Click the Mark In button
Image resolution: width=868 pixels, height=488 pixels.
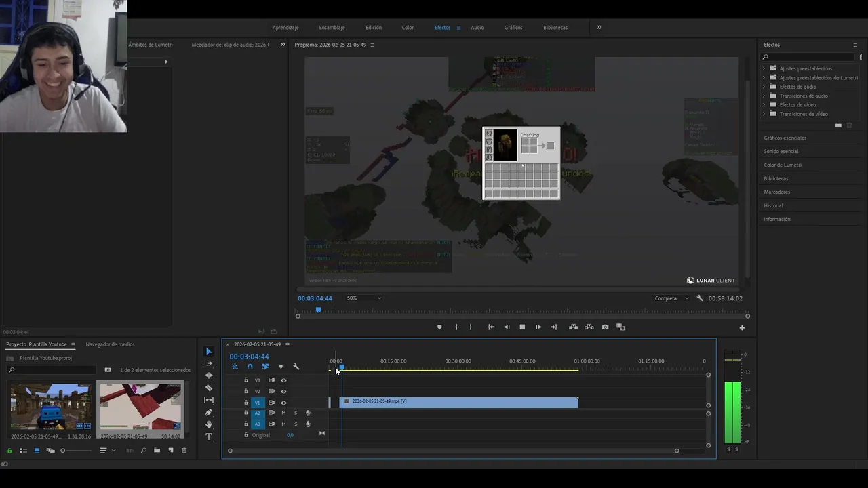456,327
